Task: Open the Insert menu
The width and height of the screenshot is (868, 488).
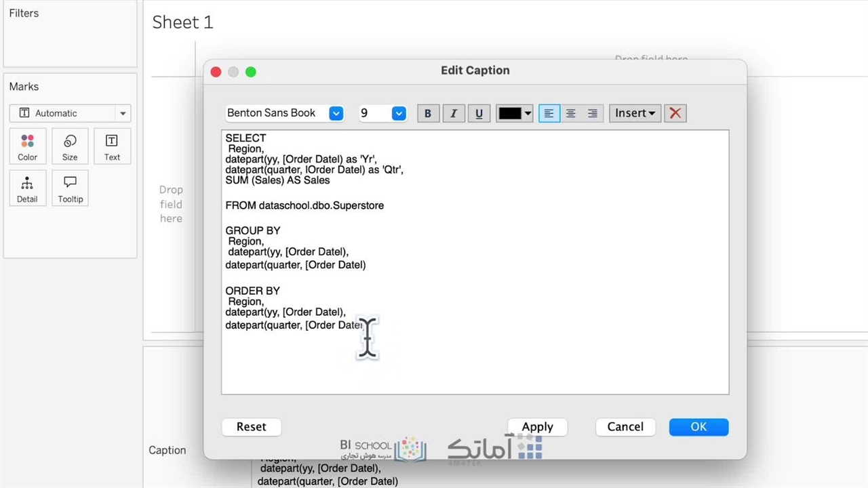Action: click(x=635, y=113)
